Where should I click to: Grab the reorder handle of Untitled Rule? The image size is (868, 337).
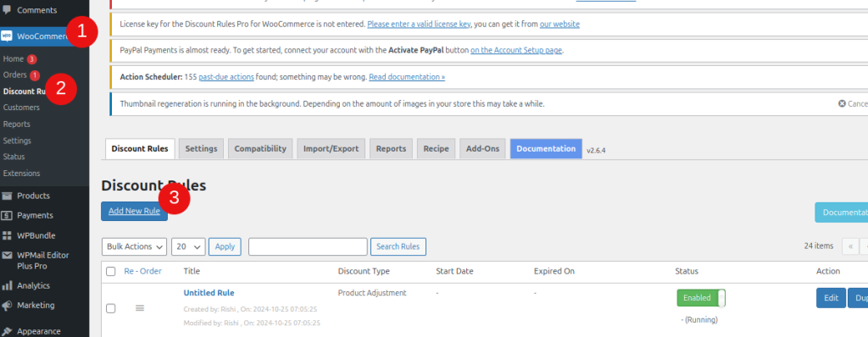(x=140, y=307)
